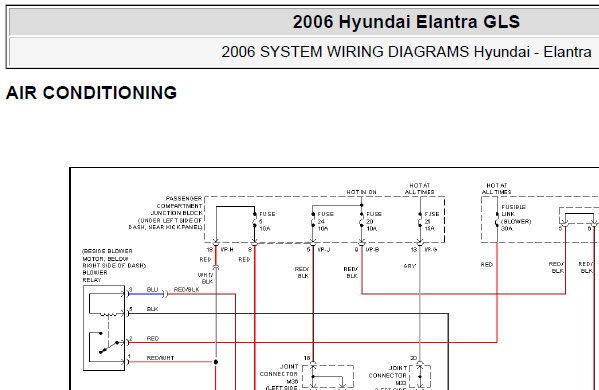The image size is (599, 390).
Task: Select the '2006 SYSTEM WIRING DIAGRAMS Hyundai - Elantra' subtitle
Action: 406,52
